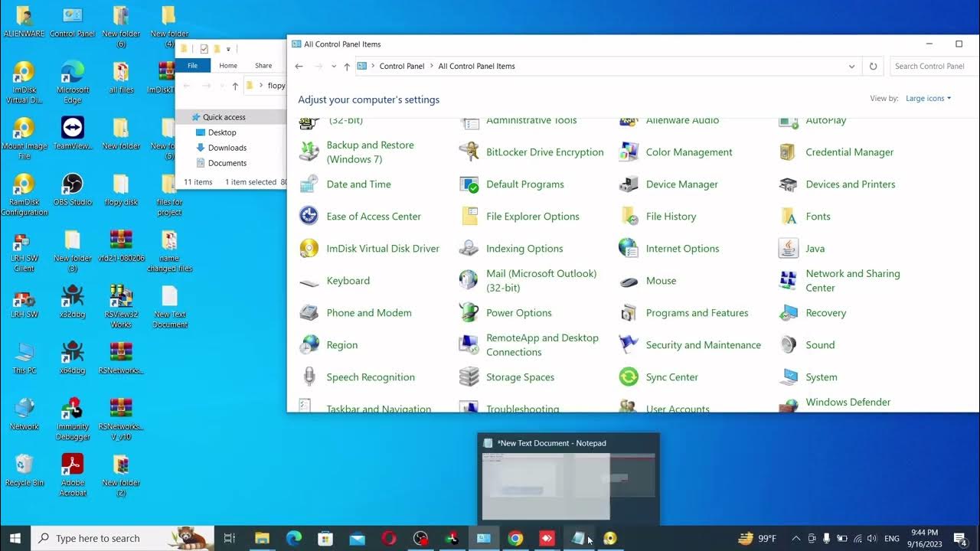Click the Notepad taskbar preview thumbnail
The width and height of the screenshot is (980, 551).
pyautogui.click(x=568, y=486)
